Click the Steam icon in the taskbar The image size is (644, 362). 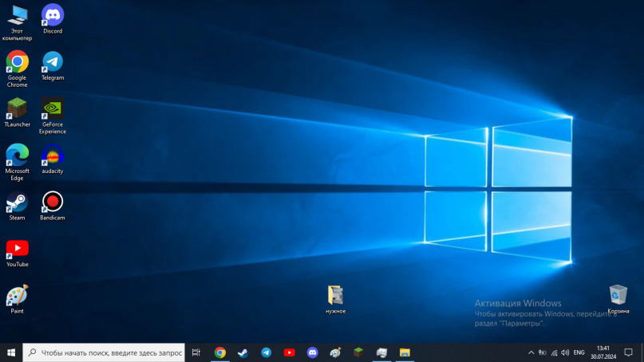pyautogui.click(x=243, y=352)
